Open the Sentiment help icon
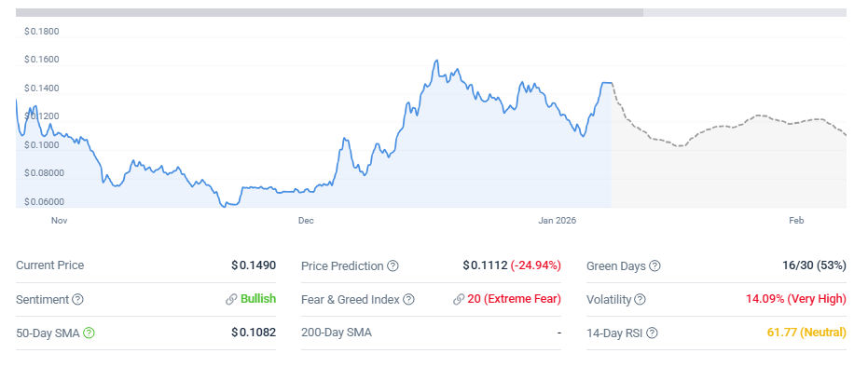This screenshot has height=367, width=868. tap(78, 300)
